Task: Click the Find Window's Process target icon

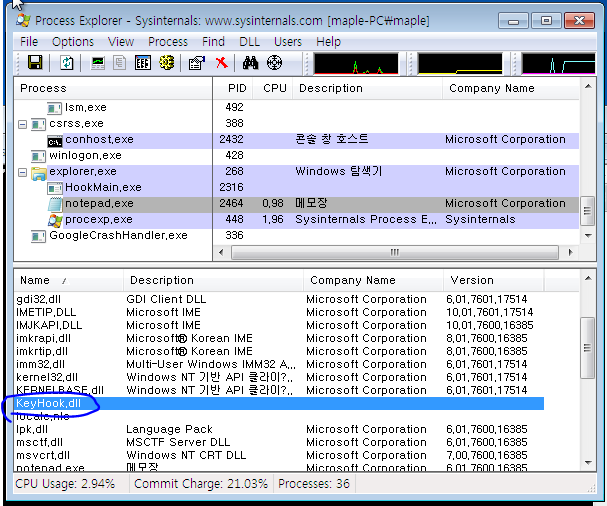Action: pos(274,63)
